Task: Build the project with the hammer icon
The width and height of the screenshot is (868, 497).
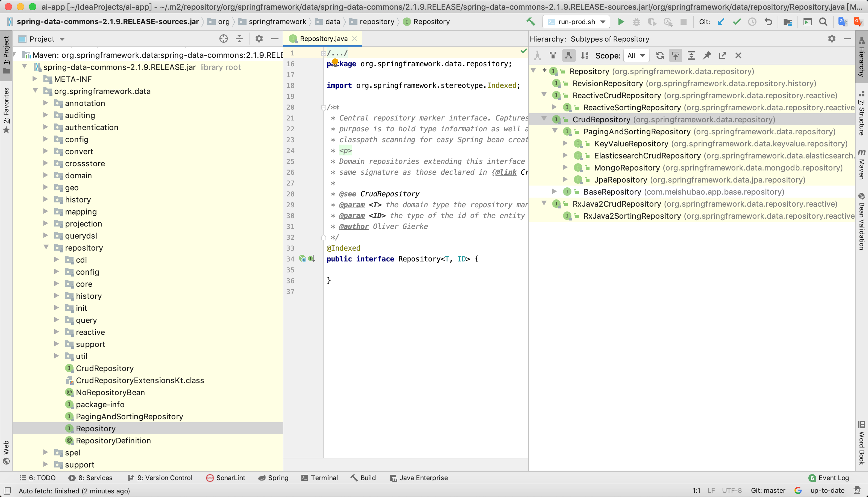Action: [x=531, y=21]
